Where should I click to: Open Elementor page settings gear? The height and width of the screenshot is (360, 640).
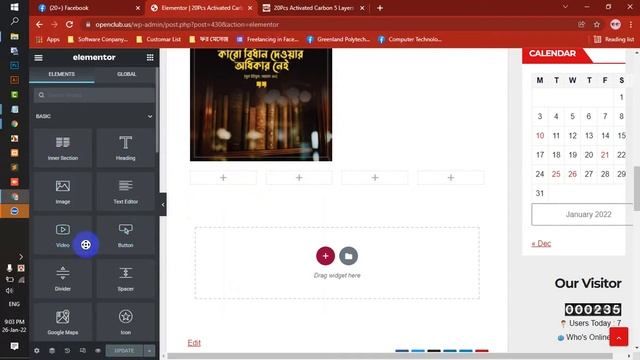pos(37,351)
